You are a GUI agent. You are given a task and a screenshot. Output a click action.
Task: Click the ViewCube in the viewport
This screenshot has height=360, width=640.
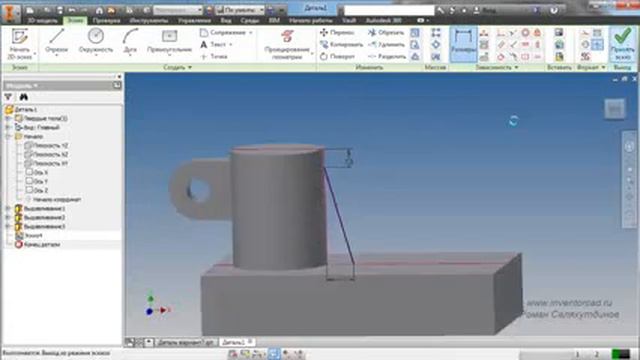615,109
